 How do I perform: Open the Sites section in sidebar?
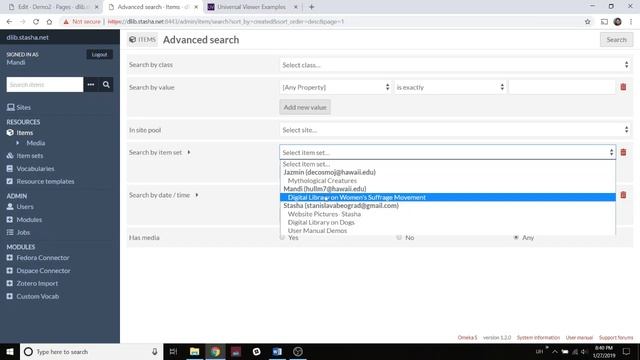(x=19, y=107)
